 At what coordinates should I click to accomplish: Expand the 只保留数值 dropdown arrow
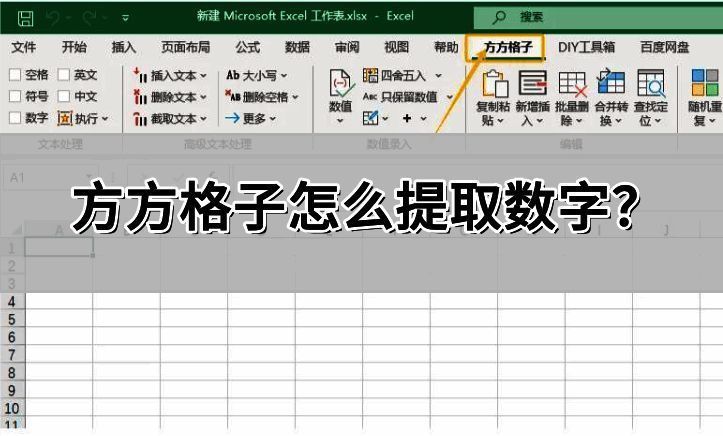tap(450, 97)
